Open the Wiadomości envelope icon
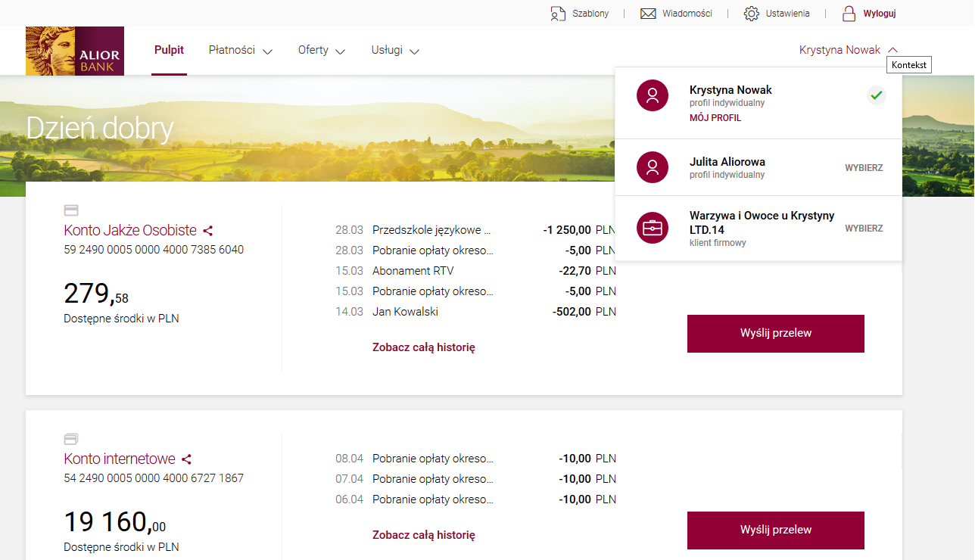The image size is (975, 560). coord(648,14)
